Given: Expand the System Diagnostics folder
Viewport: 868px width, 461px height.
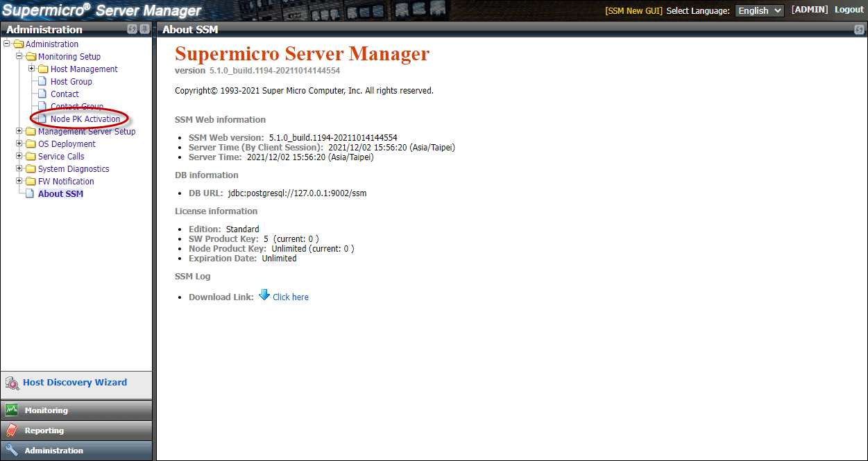Looking at the screenshot, I should point(19,168).
